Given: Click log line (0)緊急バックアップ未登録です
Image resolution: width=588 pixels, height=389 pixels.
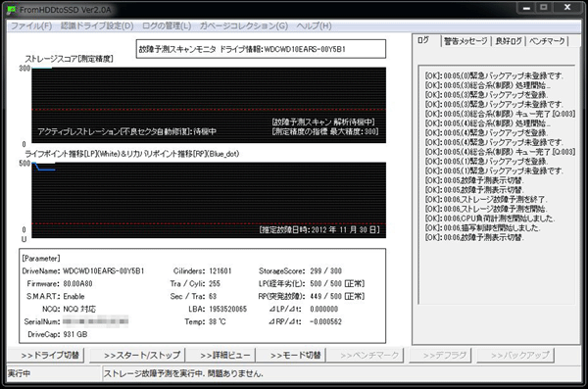Looking at the screenshot, I should pos(494,75).
